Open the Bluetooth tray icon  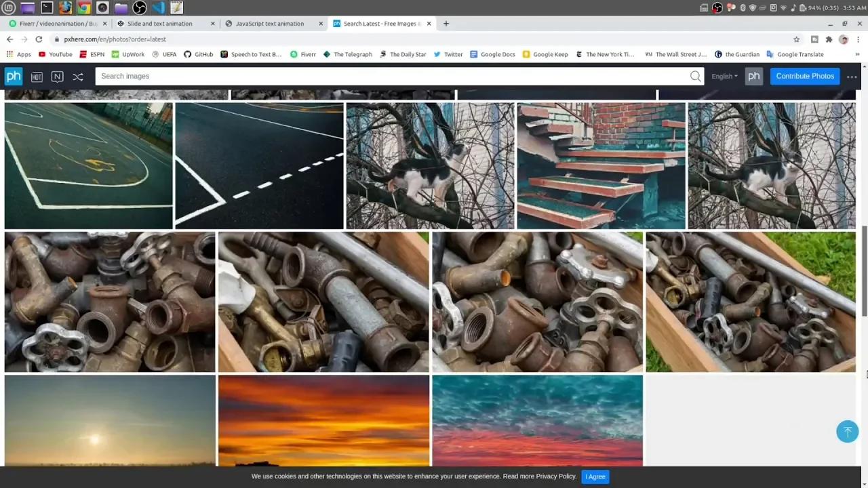tap(741, 7)
